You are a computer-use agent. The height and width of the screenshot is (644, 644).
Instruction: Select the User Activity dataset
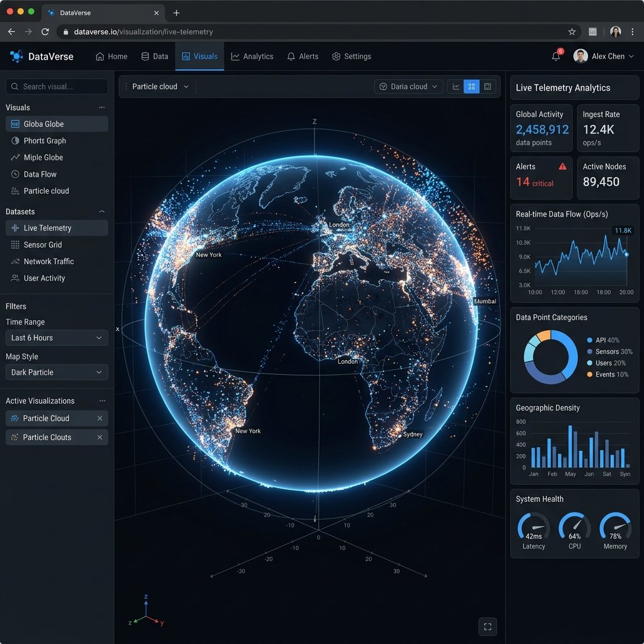click(x=57, y=278)
